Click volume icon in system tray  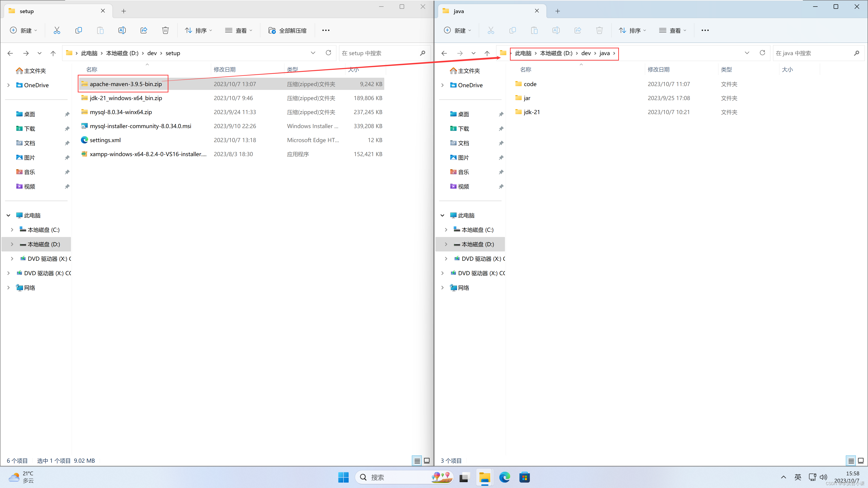pos(823,477)
